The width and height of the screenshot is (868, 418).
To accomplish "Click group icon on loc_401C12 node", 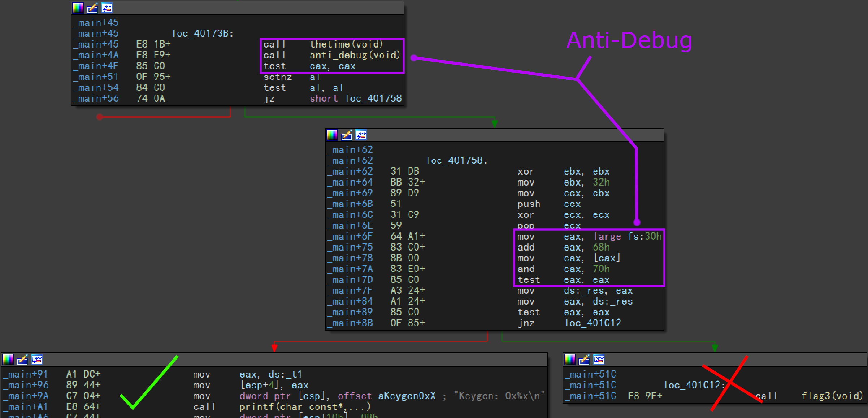I will tap(599, 360).
